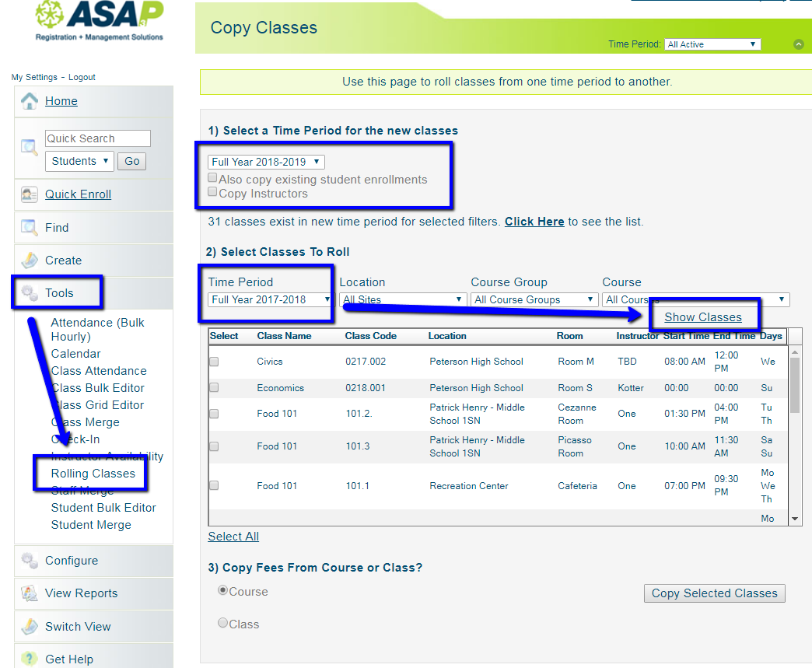Open Class Bulk Editor menu item
812x668 pixels.
tap(98, 388)
